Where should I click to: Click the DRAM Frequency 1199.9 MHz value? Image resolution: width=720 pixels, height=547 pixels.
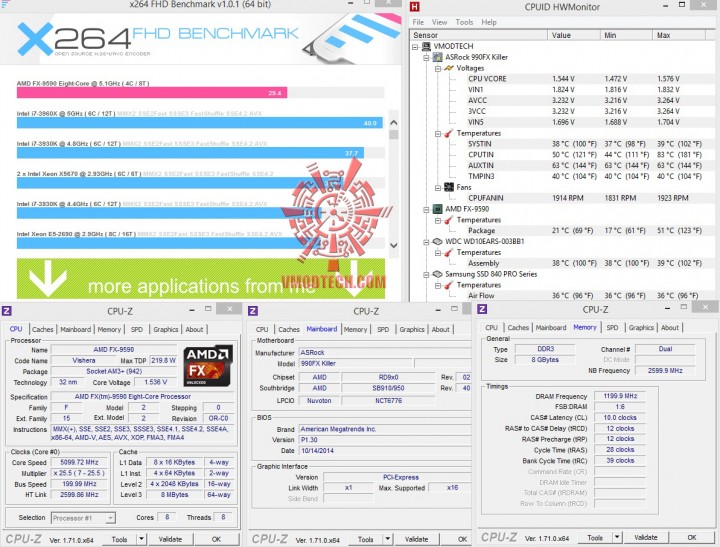[x=620, y=396]
